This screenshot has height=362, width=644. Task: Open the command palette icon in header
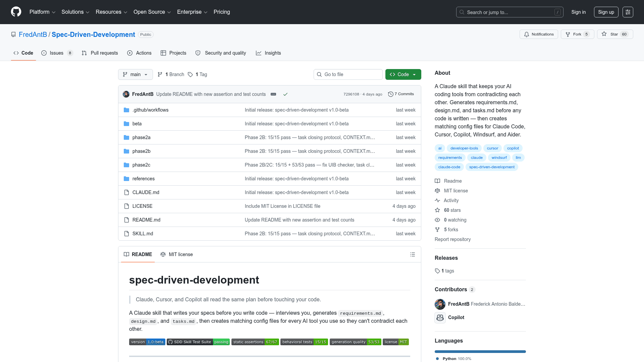pos(628,12)
